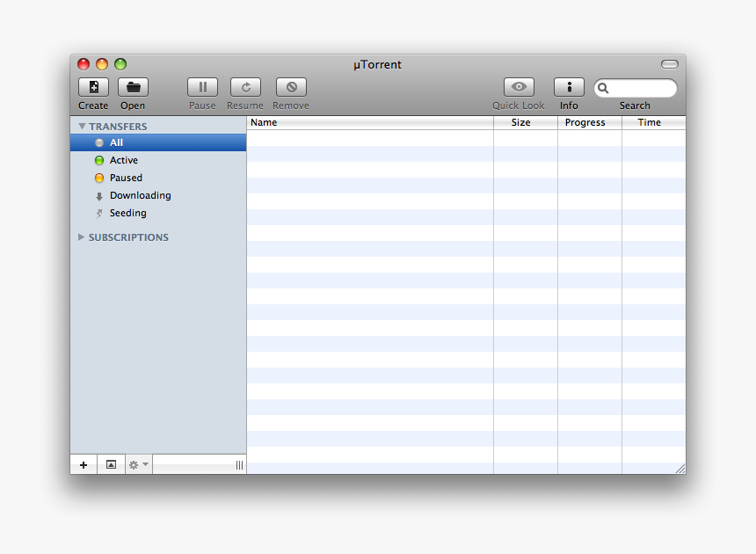The width and height of the screenshot is (756, 554).
Task: Select the Downloading filter
Action: click(x=158, y=195)
